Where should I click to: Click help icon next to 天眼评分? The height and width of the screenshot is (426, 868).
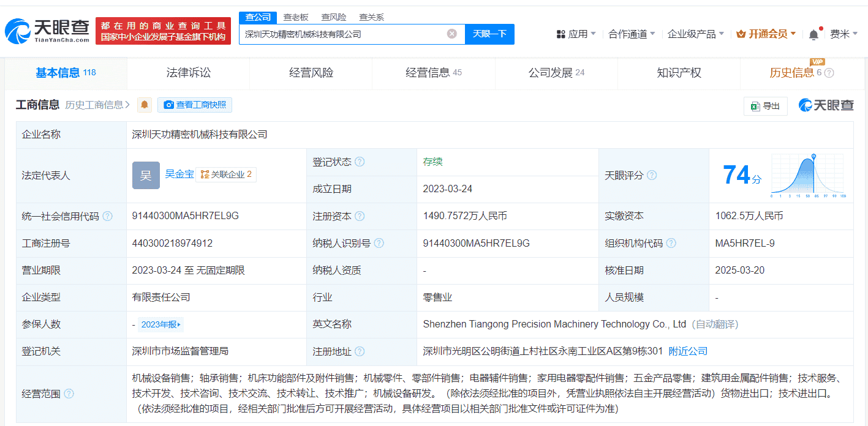pyautogui.click(x=652, y=176)
